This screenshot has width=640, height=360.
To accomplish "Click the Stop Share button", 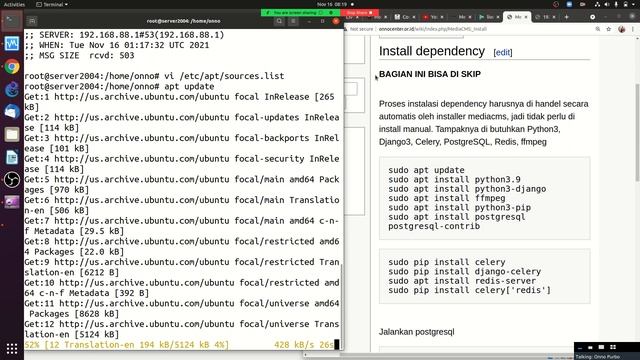I will point(359,13).
